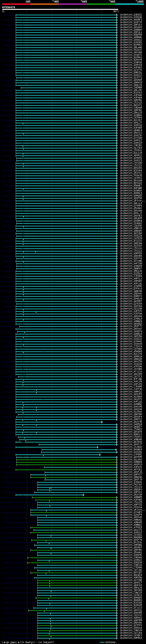Open UniRef100_P93004 entry
The height and width of the screenshot is (644, 146).
tap(131, 507)
